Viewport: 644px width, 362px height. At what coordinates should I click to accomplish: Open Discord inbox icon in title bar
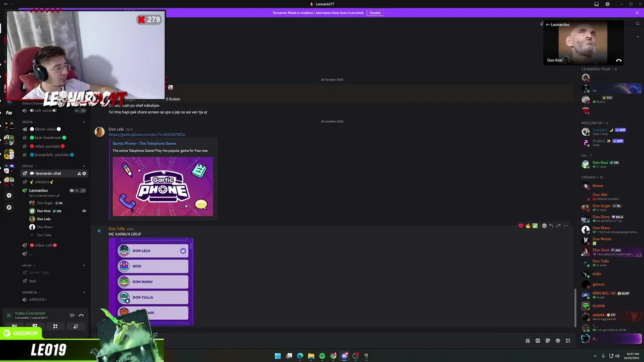point(596,4)
